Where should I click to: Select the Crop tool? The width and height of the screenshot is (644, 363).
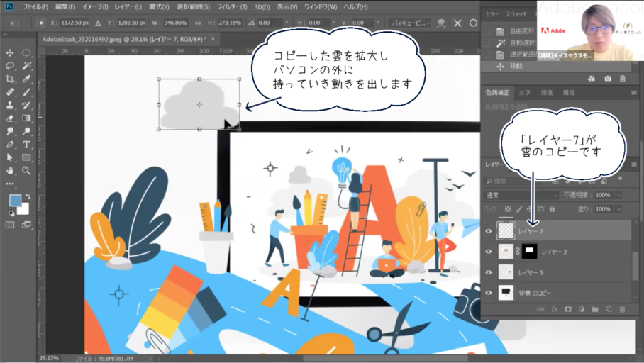(x=10, y=79)
